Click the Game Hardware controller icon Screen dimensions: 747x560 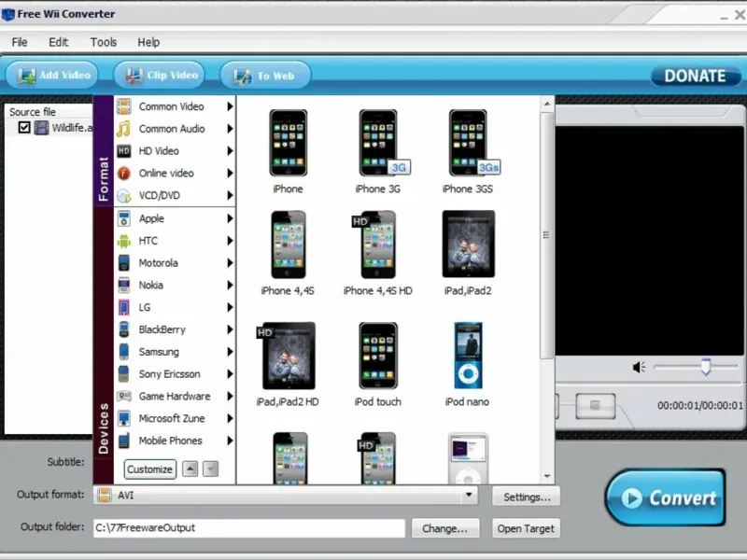click(x=124, y=396)
